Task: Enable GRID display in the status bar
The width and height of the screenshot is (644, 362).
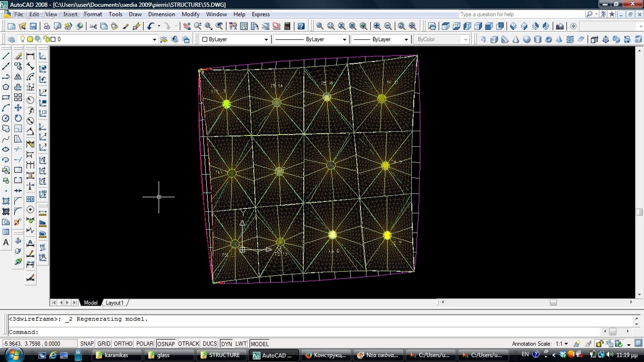Action: click(104, 344)
